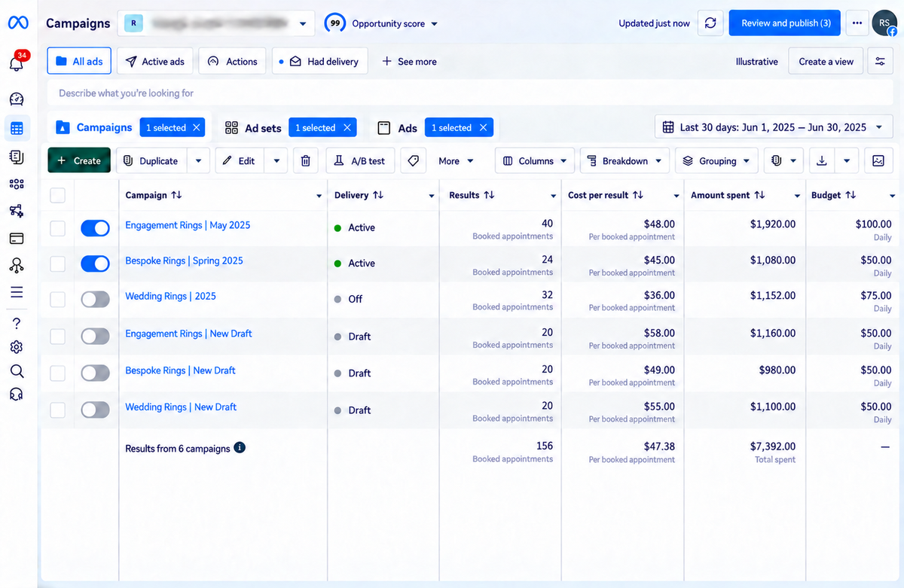Open Campaigns table grid icon in sidebar
904x588 pixels.
point(17,128)
